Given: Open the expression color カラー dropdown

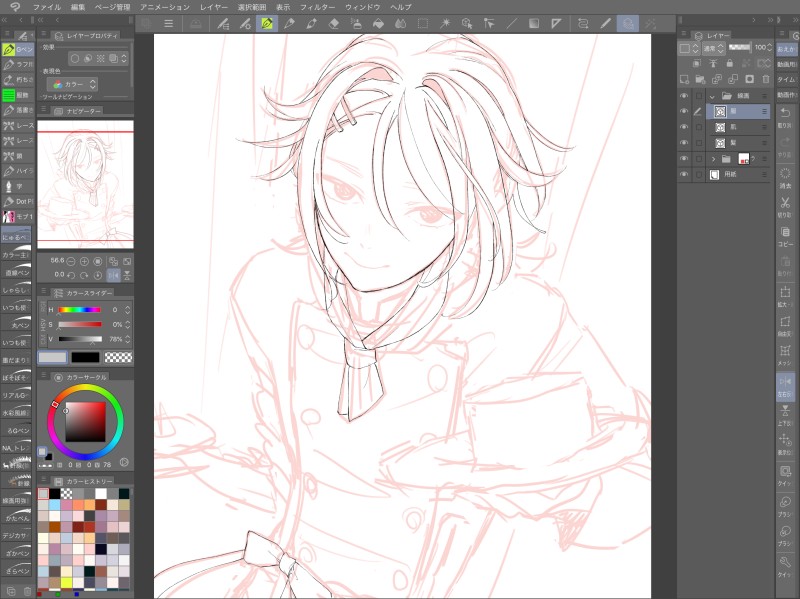Looking at the screenshot, I should 72,84.
